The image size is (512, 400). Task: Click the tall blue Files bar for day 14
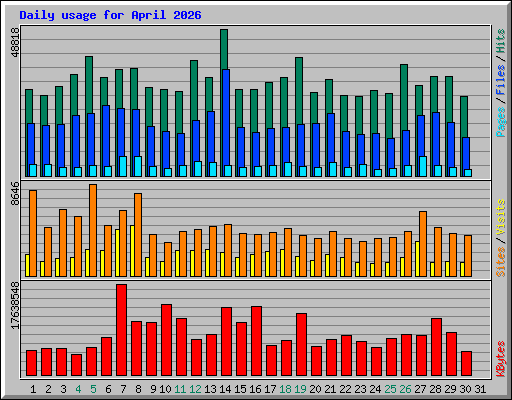point(226,117)
